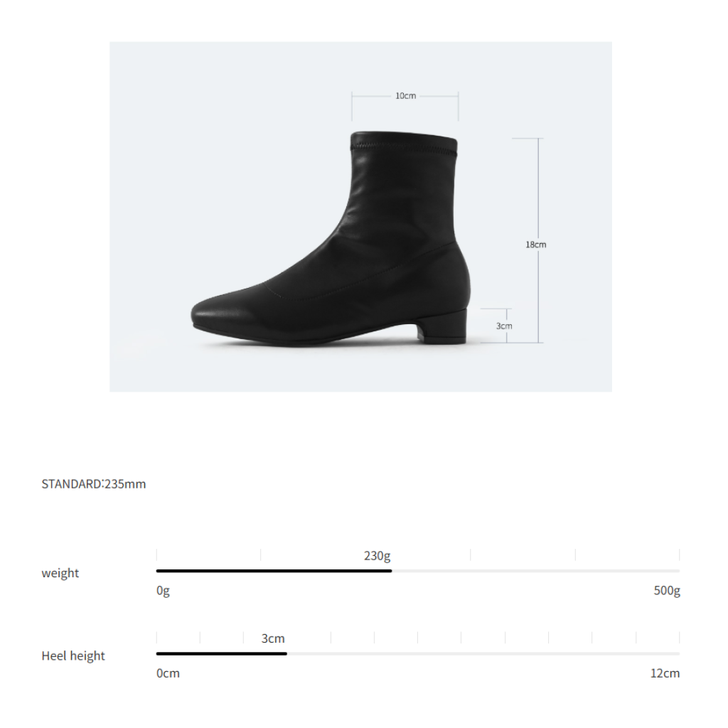Click the gray unfilled part of weight bar
Image resolution: width=728 pixels, height=728 pixels.
pyautogui.click(x=536, y=571)
